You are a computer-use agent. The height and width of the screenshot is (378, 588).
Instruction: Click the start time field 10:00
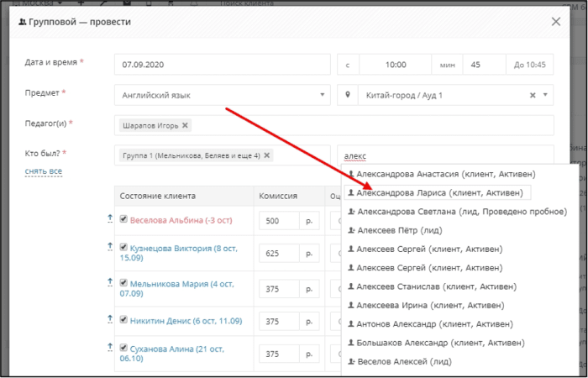click(x=396, y=65)
